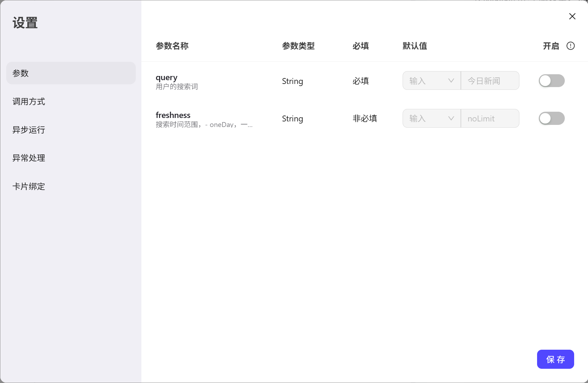588x383 pixels.
Task: Click the 今日新闻 default value field
Action: [490, 81]
